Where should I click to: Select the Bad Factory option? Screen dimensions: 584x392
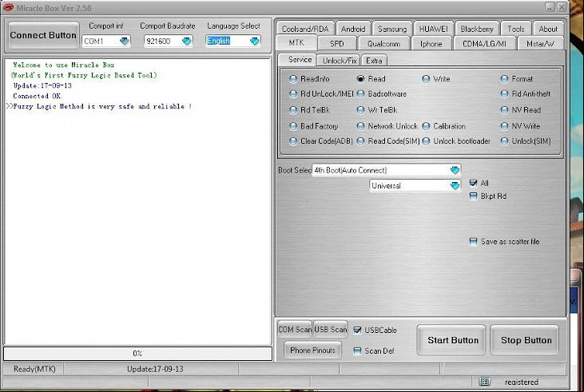pos(314,126)
